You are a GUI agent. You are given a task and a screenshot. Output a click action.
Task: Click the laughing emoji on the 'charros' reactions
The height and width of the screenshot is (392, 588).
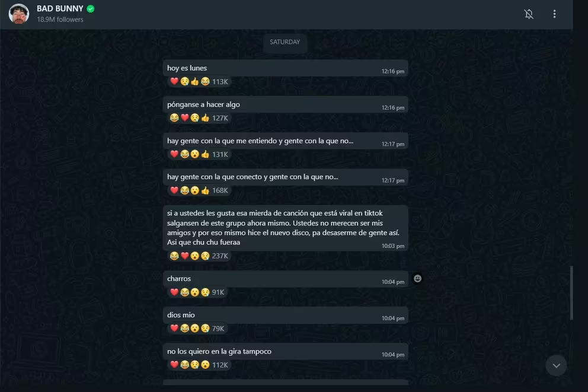coord(184,292)
